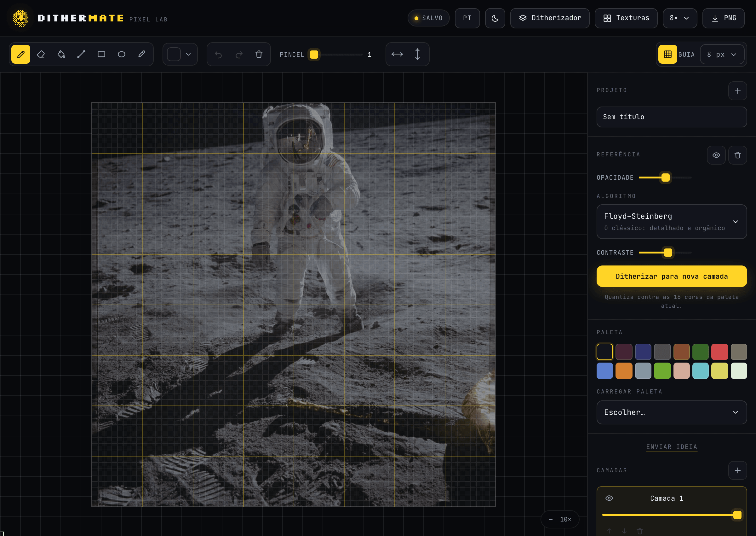Toggle the GUIA grid guide button
The width and height of the screenshot is (756, 536).
[667, 54]
